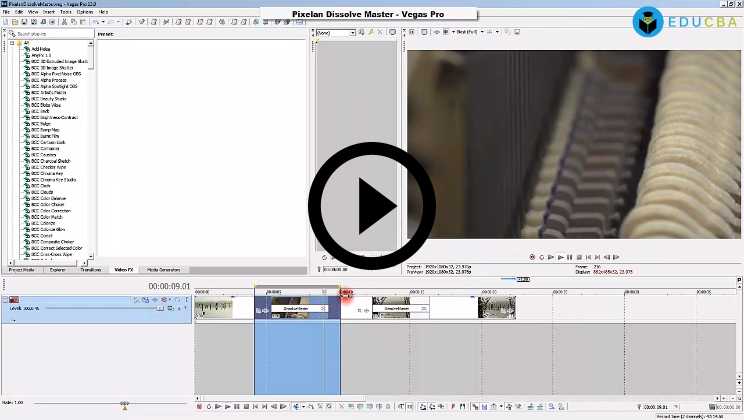Image resolution: width=744 pixels, height=420 pixels.
Task: Click the track header icon of video track
Action: coord(14,299)
